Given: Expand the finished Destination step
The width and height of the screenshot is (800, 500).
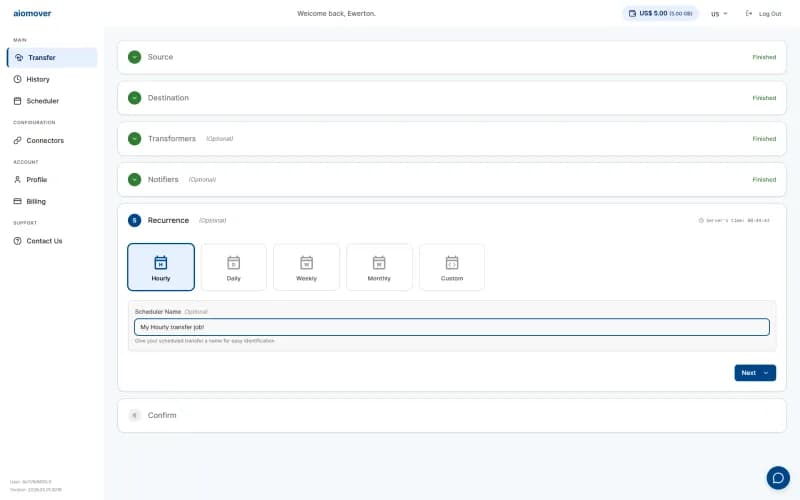Looking at the screenshot, I should [x=452, y=98].
